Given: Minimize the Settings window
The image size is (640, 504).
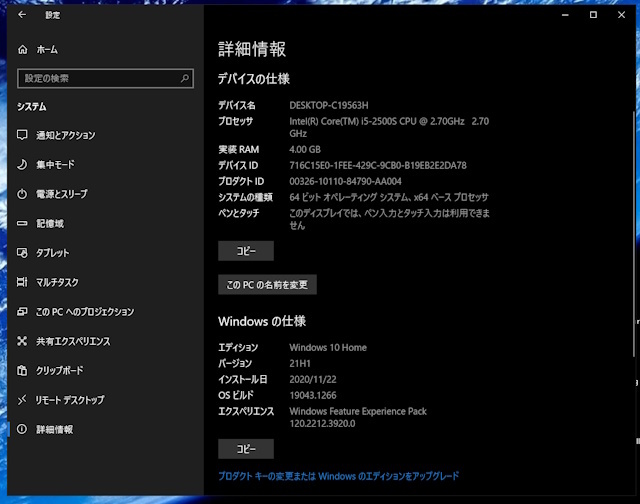Looking at the screenshot, I should pyautogui.click(x=565, y=15).
